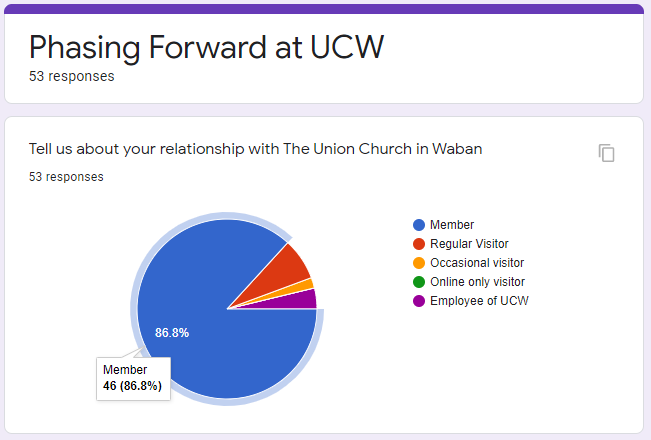Image resolution: width=651 pixels, height=440 pixels.
Task: Click the relationship with Union Church question text
Action: point(255,149)
